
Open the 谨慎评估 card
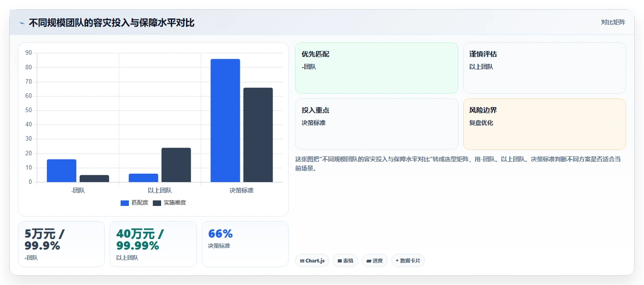pos(544,68)
